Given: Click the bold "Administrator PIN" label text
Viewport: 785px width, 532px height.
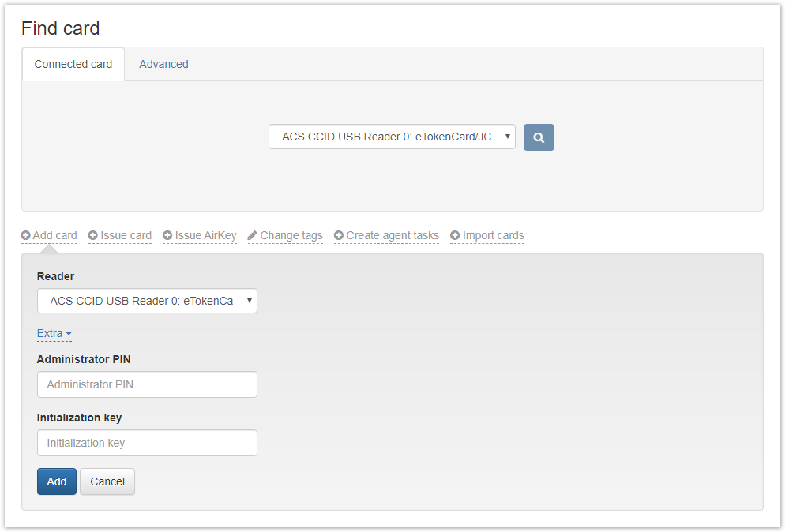Looking at the screenshot, I should point(84,359).
